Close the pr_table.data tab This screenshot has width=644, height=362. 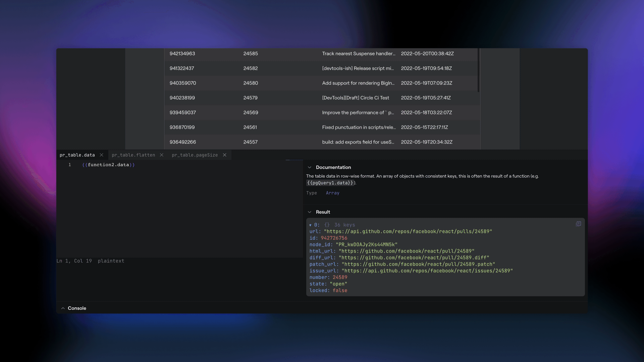101,155
